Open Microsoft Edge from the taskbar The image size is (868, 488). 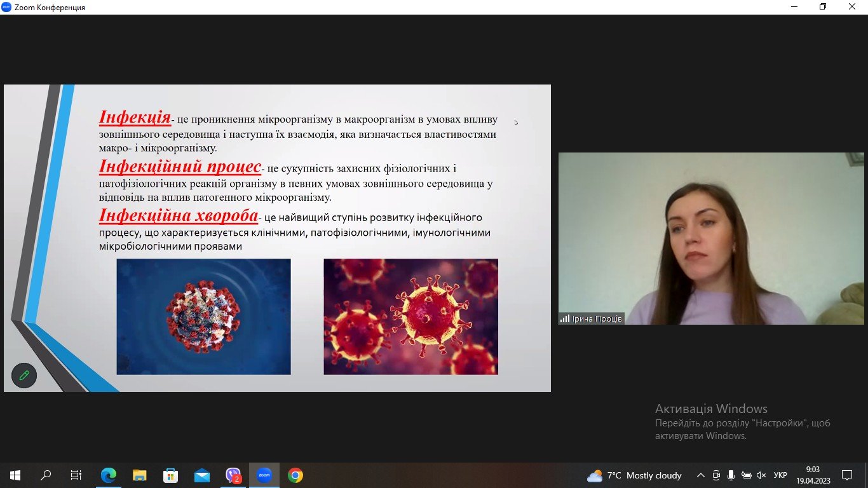point(109,475)
